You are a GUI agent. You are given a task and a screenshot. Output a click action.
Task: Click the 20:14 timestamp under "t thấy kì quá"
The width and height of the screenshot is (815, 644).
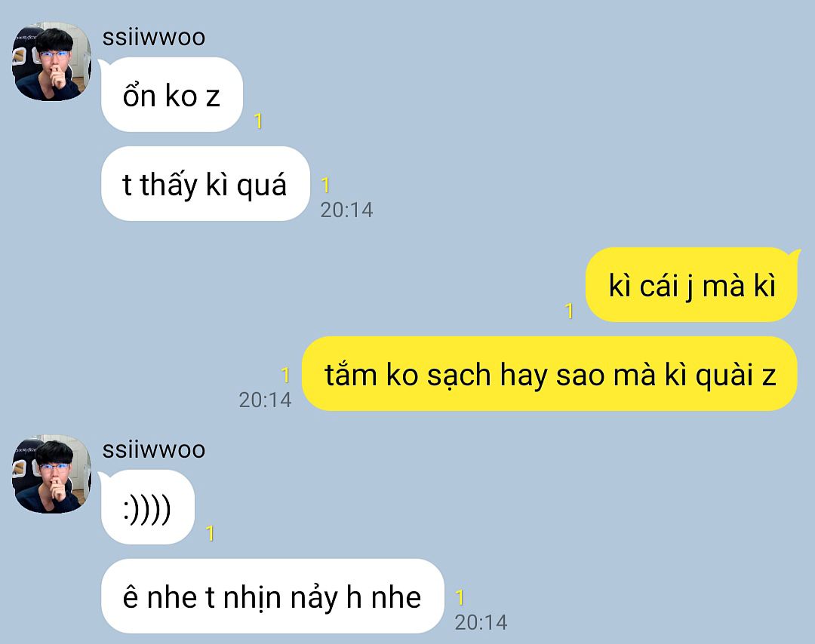(346, 210)
